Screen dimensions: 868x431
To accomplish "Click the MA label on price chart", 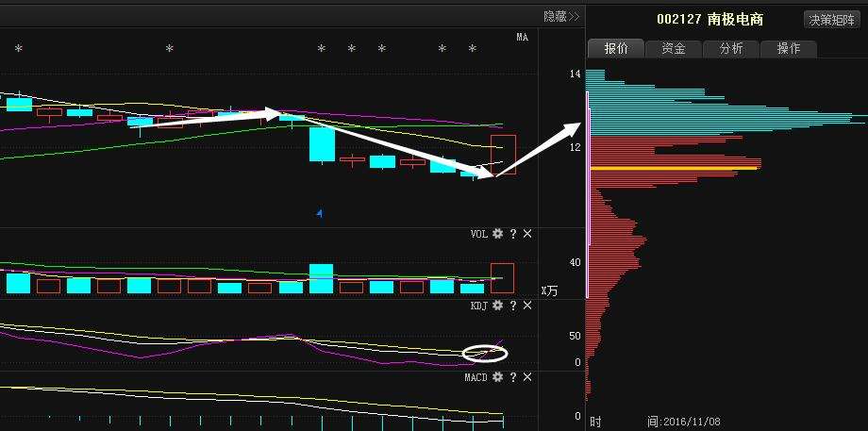I will [522, 37].
